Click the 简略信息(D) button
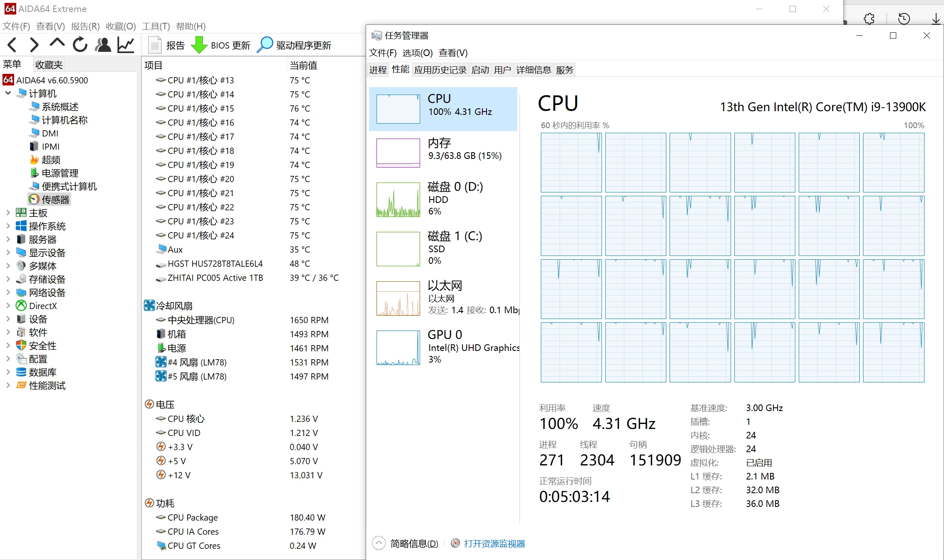The width and height of the screenshot is (944, 560). pos(406,543)
